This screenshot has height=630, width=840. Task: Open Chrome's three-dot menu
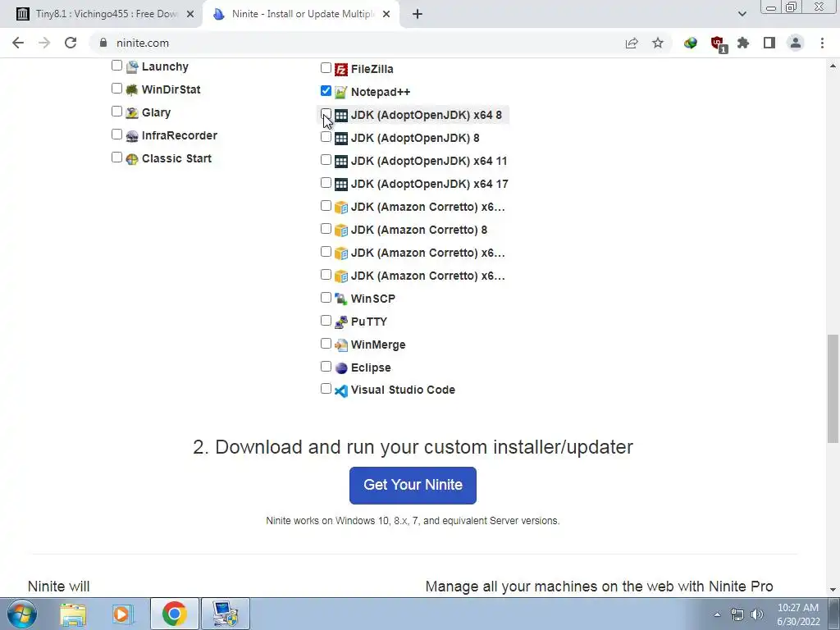(822, 43)
